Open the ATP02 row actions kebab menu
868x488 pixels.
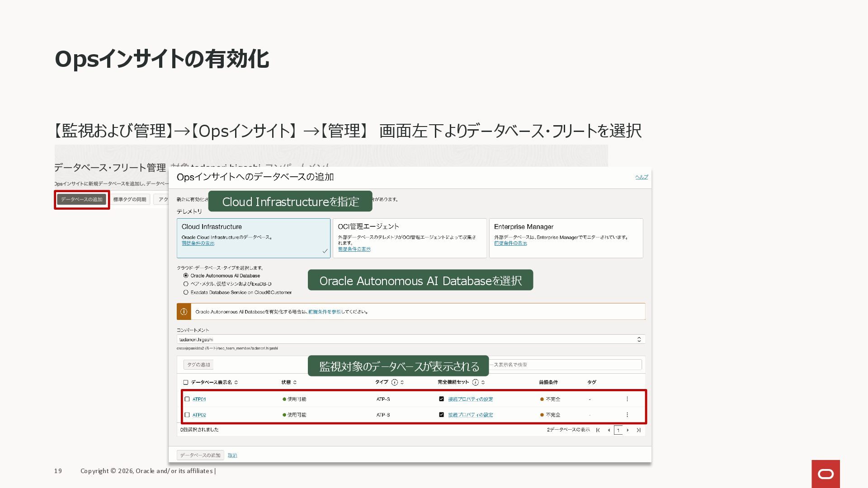[x=627, y=415]
